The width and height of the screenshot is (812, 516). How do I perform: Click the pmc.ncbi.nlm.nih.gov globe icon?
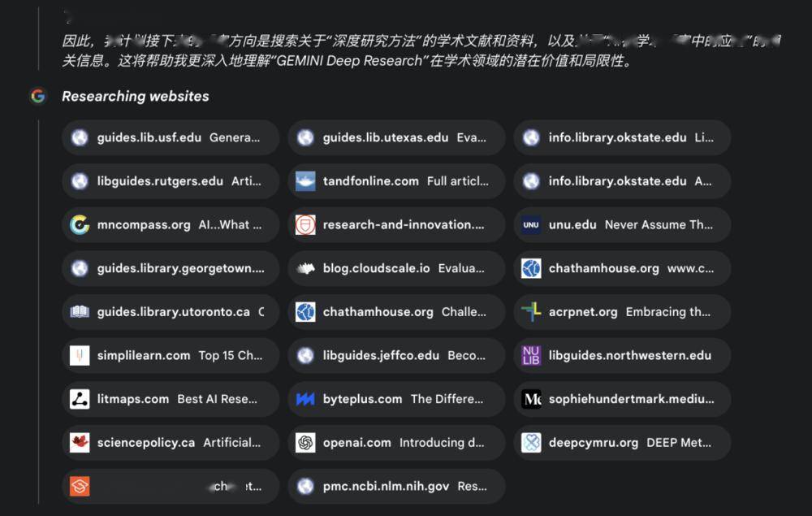click(x=305, y=486)
